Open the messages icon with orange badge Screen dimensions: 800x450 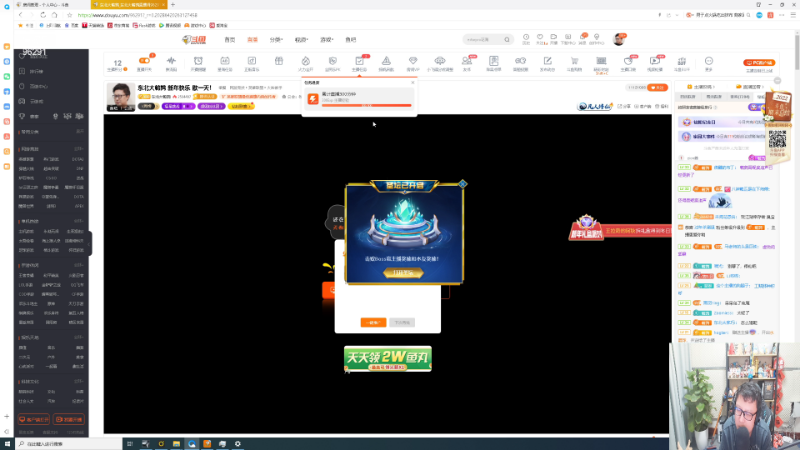coord(583,37)
